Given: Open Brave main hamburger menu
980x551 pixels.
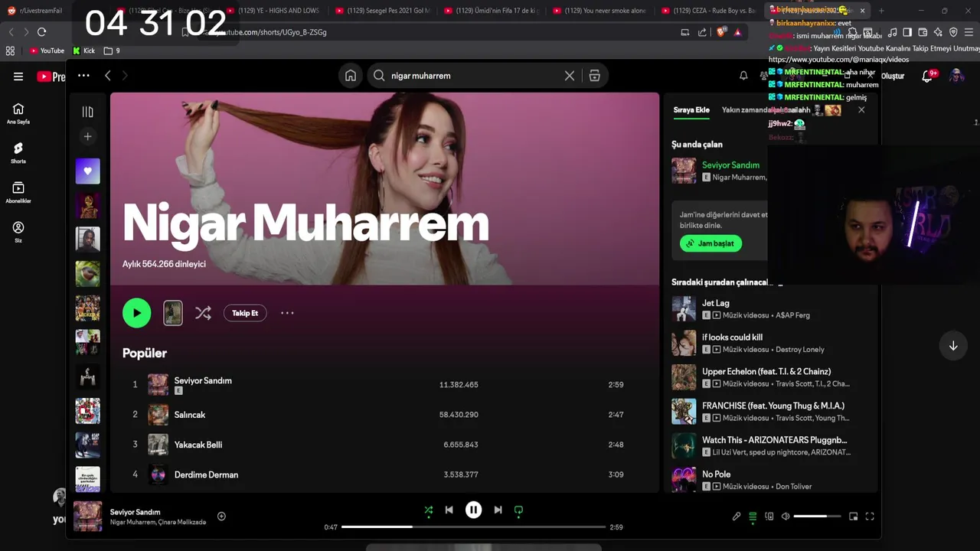Looking at the screenshot, I should point(969,32).
